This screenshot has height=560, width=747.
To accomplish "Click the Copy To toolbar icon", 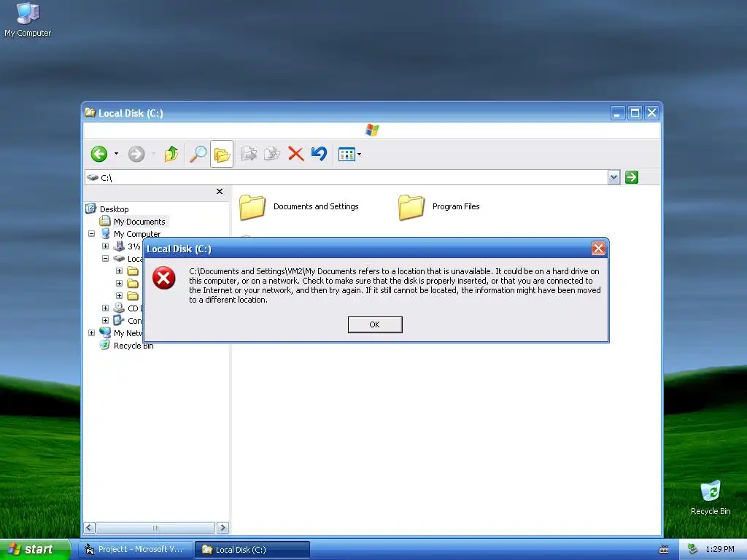I will pyautogui.click(x=272, y=154).
